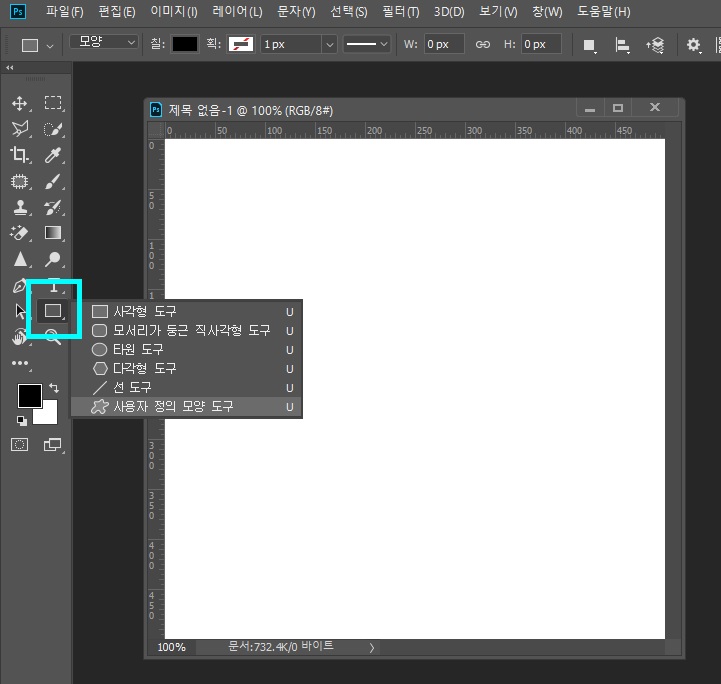Viewport: 721px width, 684px height.
Task: Toggle Quick Mask mode
Action: pos(19,445)
